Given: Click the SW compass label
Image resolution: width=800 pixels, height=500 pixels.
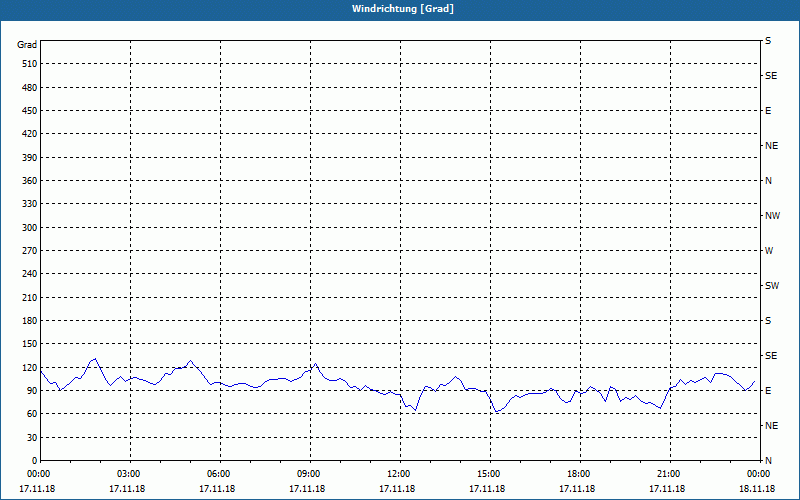Looking at the screenshot, I should pos(772,286).
